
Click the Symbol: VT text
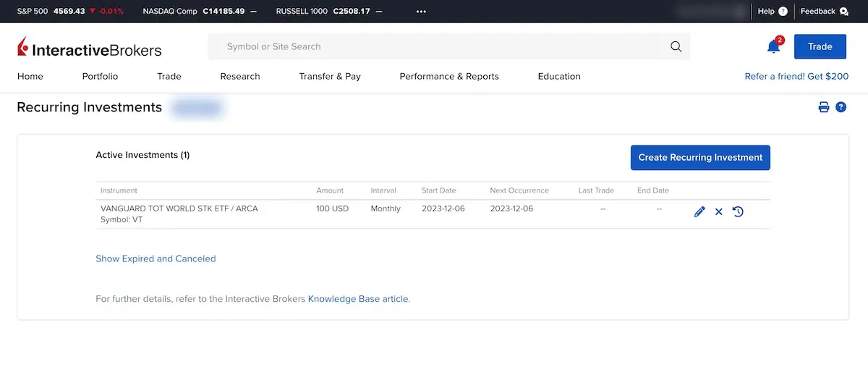coord(122,219)
